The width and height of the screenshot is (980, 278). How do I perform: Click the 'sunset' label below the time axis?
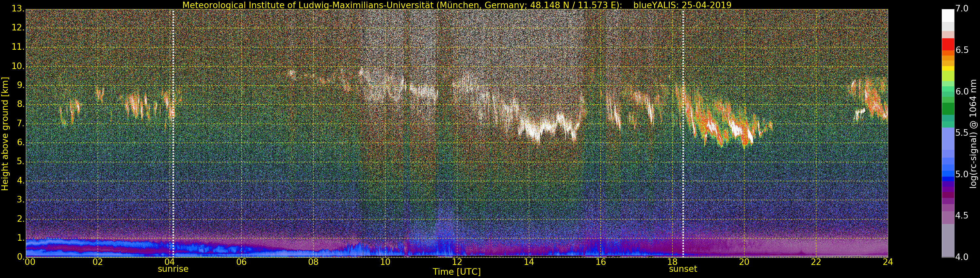point(683,269)
